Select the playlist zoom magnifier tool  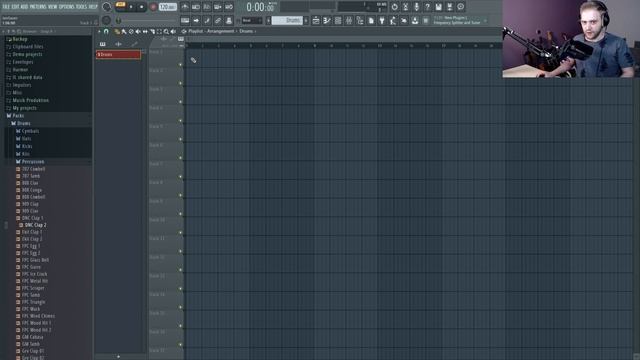coord(166,31)
